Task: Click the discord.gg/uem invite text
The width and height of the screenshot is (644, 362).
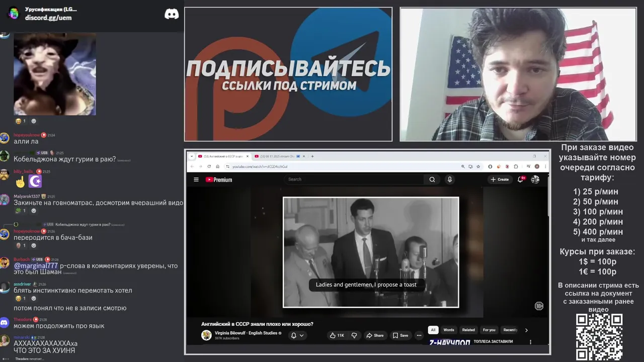Action: [48, 18]
